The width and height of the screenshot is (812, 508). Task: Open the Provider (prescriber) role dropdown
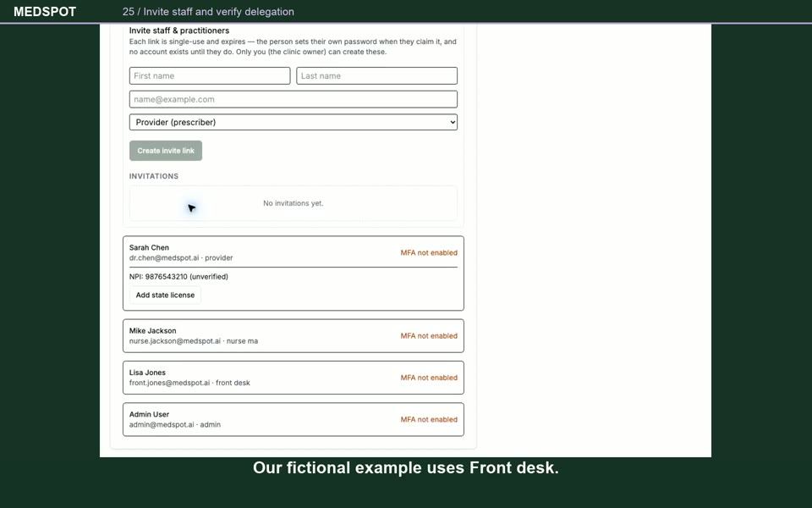[x=294, y=122]
